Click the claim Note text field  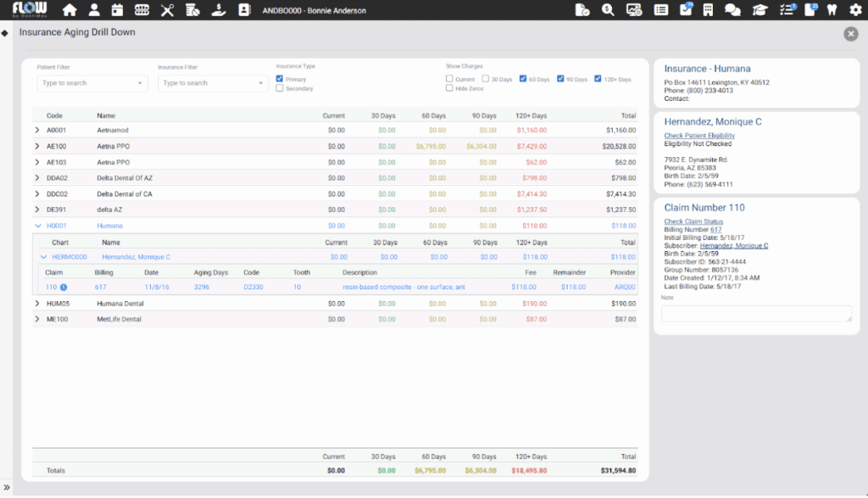[756, 313]
